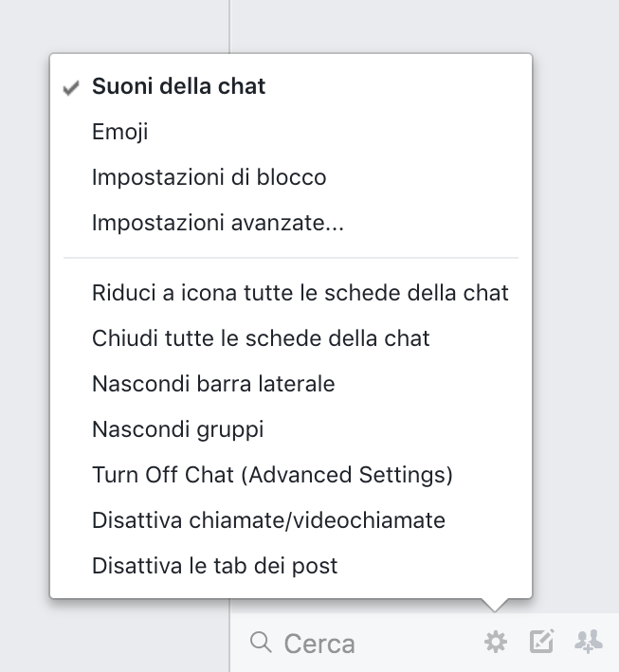Screen dimensions: 619x672
Task: Click the checkmark beside Suoni della chat
Action: [x=71, y=87]
